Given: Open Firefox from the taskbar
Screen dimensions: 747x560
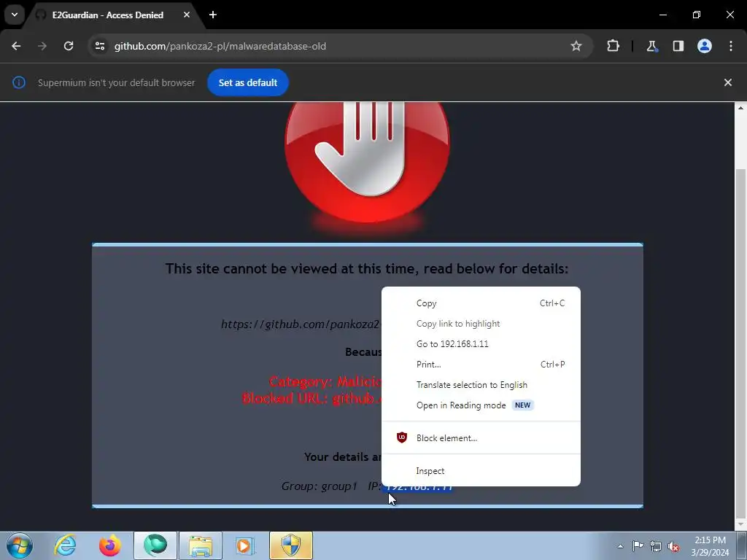Looking at the screenshot, I should click(110, 545).
